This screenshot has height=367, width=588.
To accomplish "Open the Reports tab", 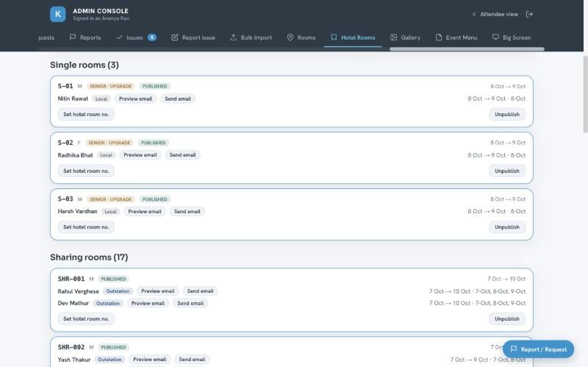I will [x=85, y=38].
